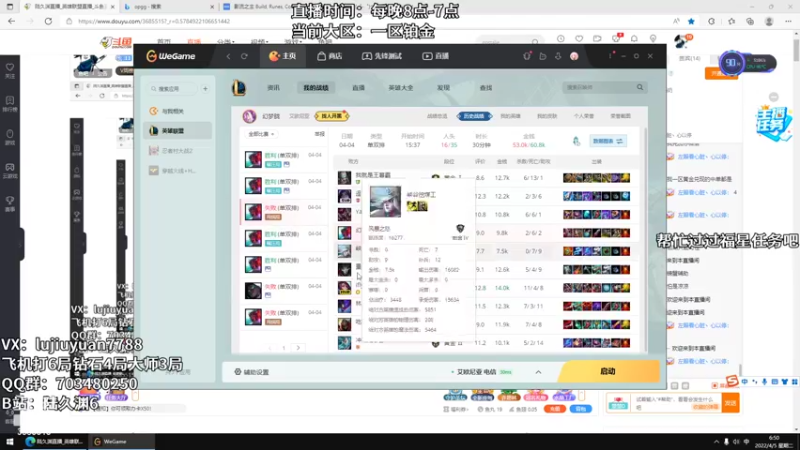Switch to the 历史战绩 sub-tab
Screen dimensions: 800x450
pyautogui.click(x=474, y=116)
